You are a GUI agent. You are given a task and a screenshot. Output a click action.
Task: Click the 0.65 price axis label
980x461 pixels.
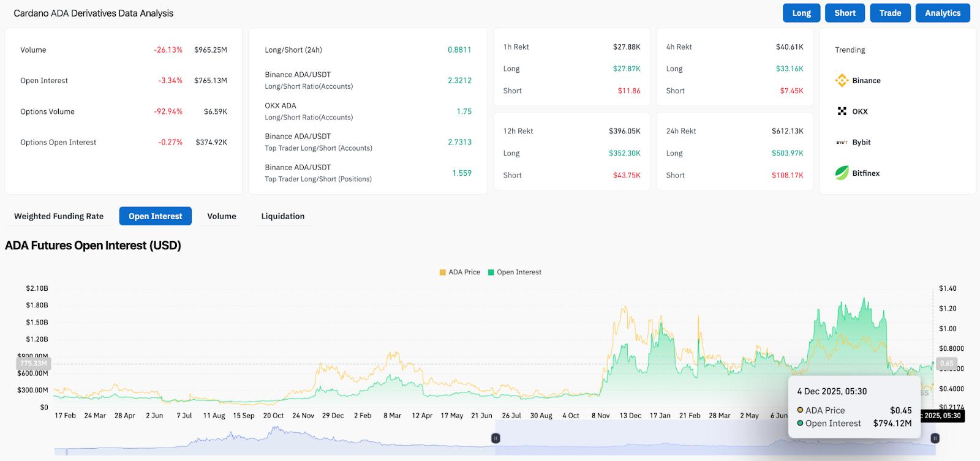946,363
